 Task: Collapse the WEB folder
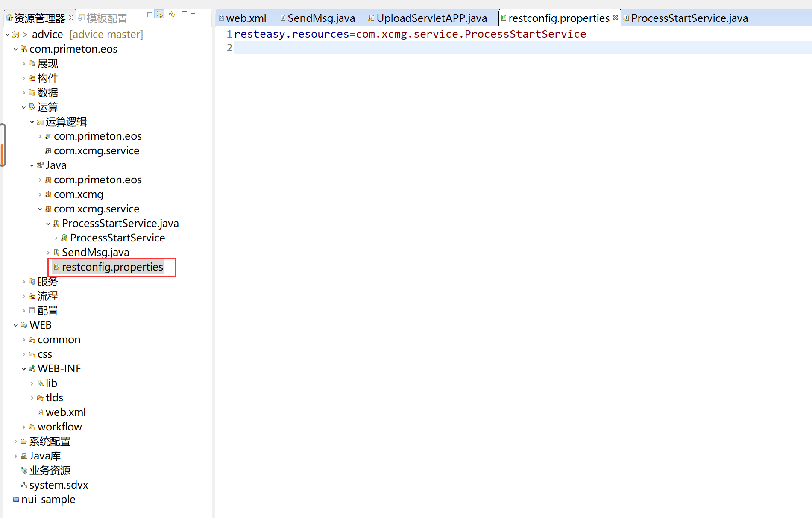(16, 325)
